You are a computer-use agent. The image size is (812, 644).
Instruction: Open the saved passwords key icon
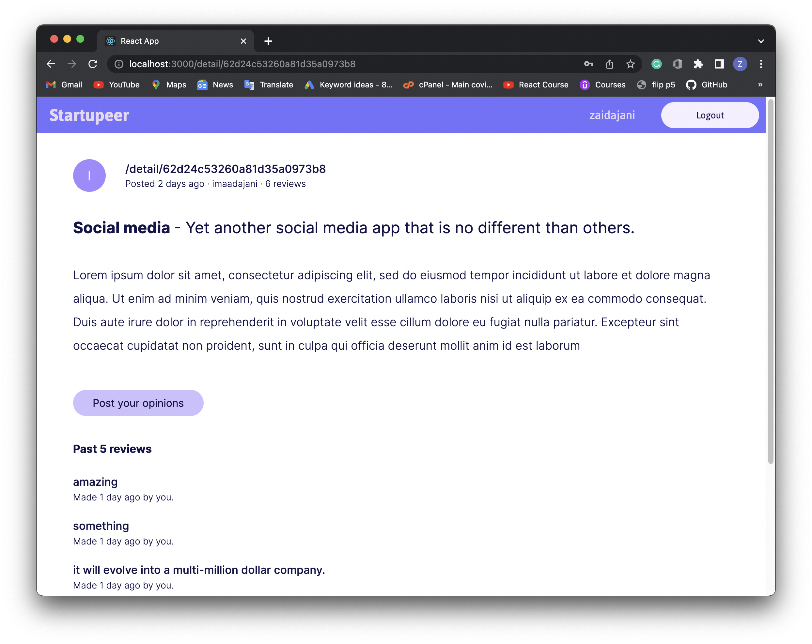point(588,64)
